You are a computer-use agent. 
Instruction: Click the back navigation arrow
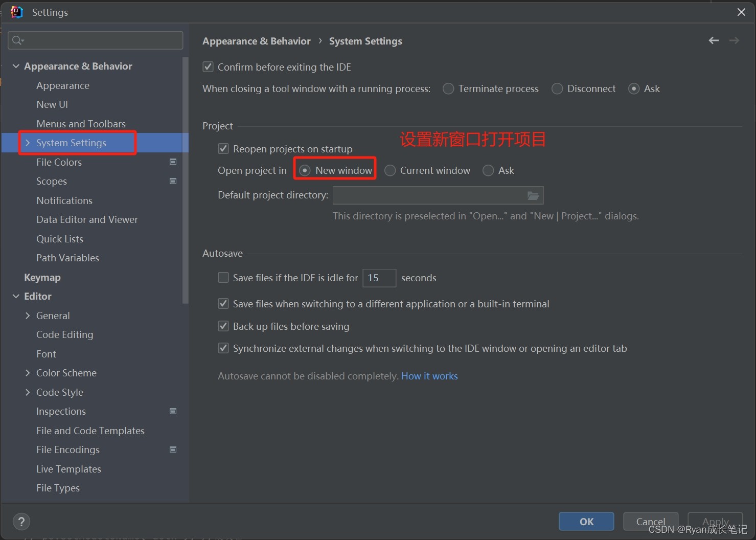click(x=714, y=40)
